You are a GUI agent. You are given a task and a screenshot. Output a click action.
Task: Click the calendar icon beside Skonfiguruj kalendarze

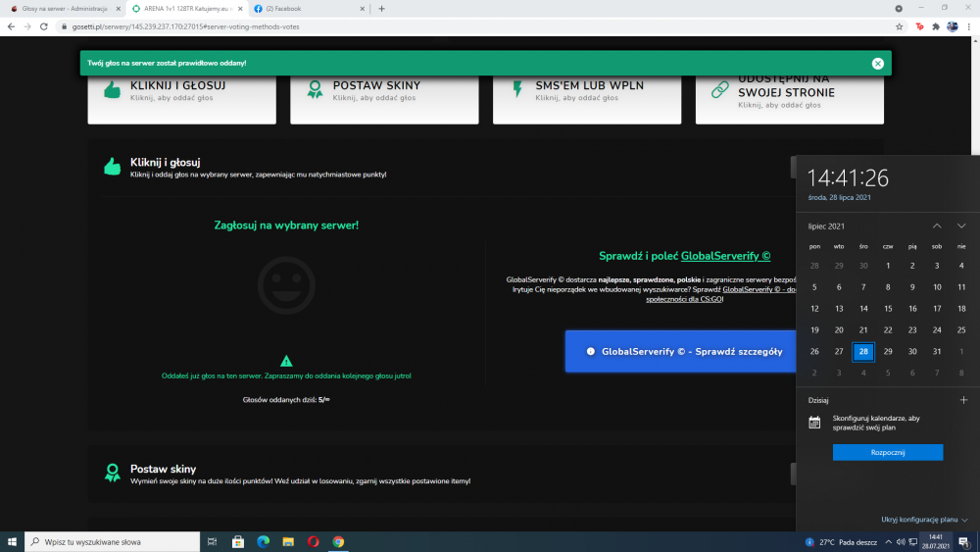pos(814,423)
